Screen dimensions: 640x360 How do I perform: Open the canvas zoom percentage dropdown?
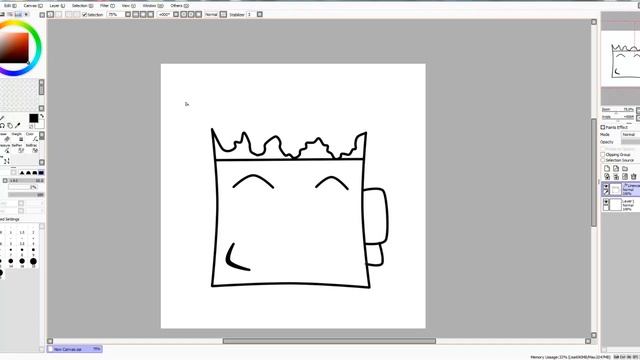coord(128,14)
